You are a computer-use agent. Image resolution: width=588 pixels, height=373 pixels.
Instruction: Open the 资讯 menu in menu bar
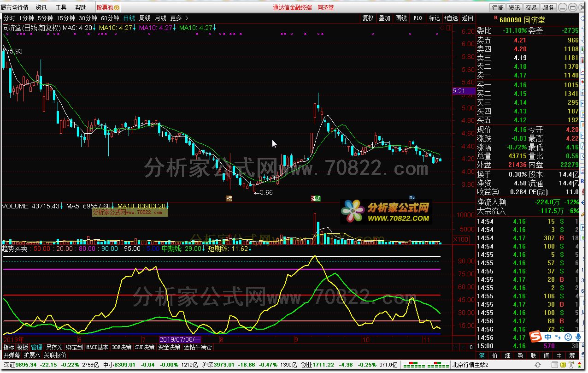coord(41,7)
